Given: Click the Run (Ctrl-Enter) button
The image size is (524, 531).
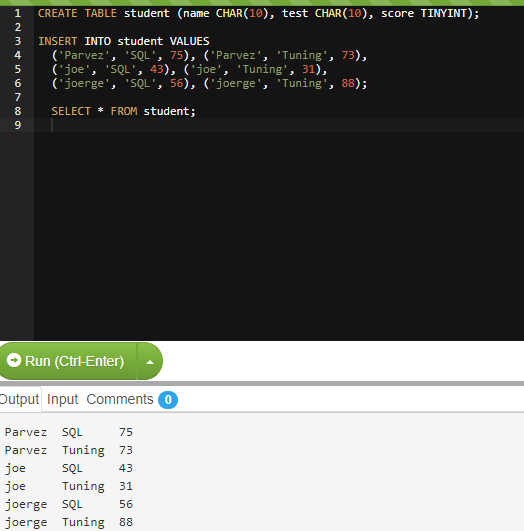Looking at the screenshot, I should click(68, 361).
